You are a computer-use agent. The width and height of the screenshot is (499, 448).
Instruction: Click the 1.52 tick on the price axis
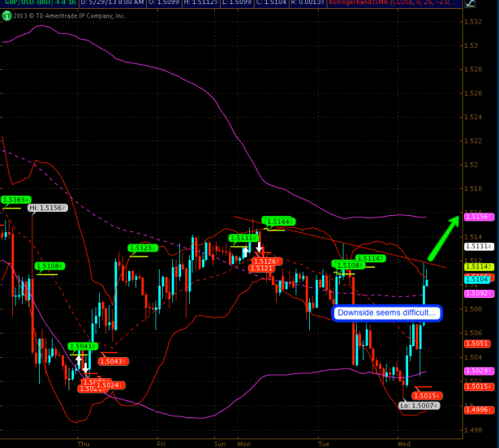tap(471, 165)
